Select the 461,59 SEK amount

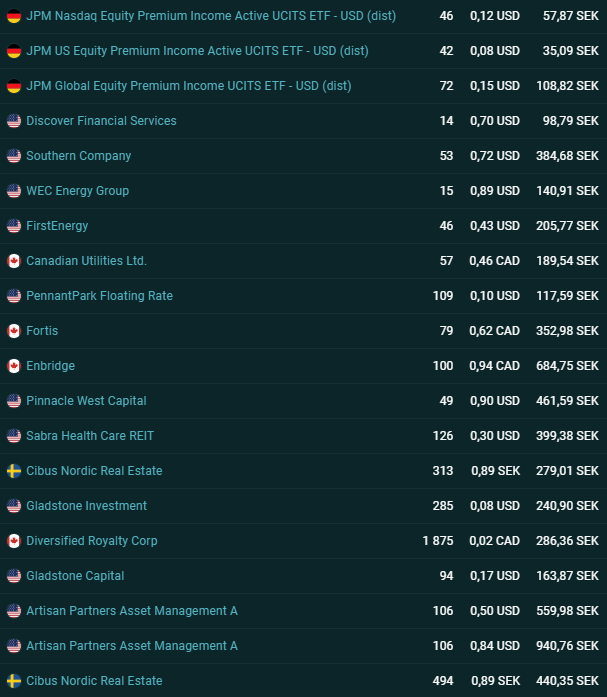pyautogui.click(x=567, y=401)
